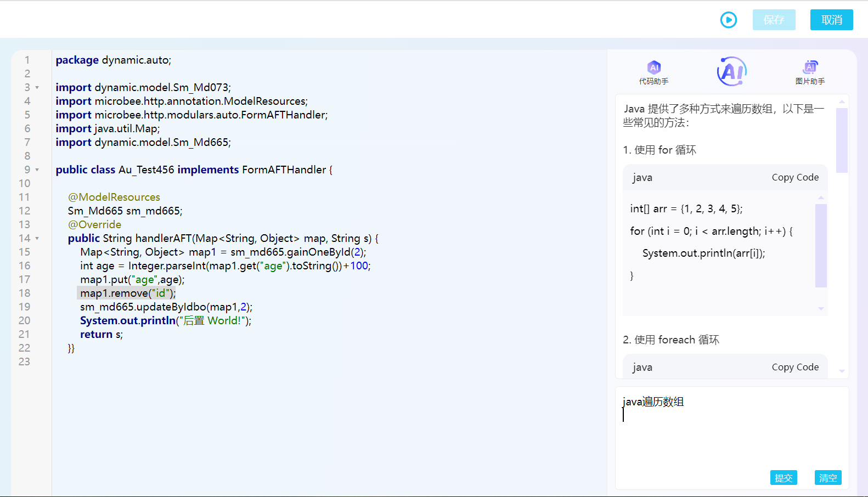Select the central AI assistant icon
Screen dimensions: 868x497
tap(732, 72)
